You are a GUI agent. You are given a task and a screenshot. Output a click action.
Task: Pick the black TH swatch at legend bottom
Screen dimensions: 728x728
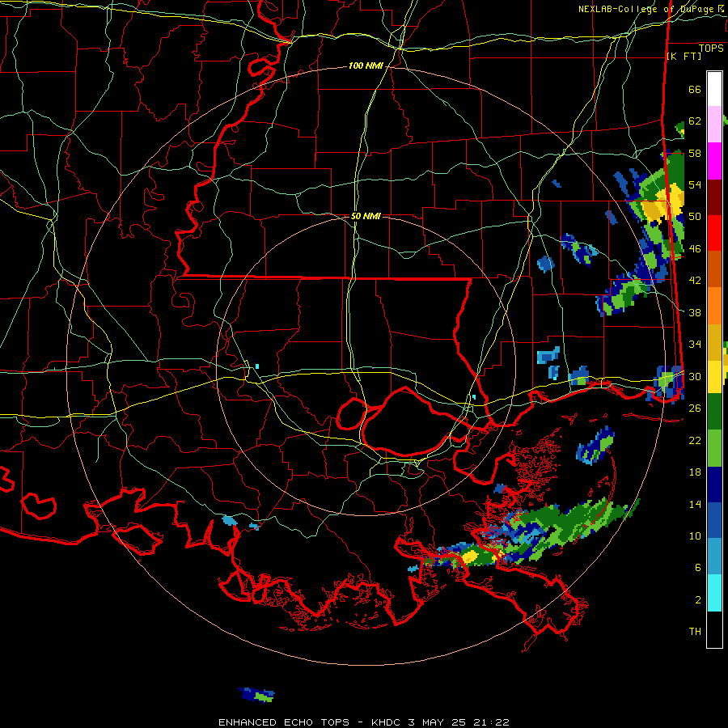pyautogui.click(x=714, y=629)
